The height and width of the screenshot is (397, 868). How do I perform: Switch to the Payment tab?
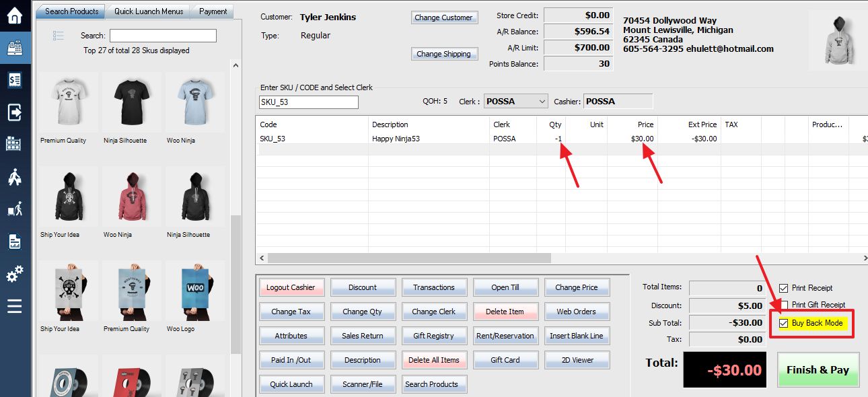[x=213, y=11]
